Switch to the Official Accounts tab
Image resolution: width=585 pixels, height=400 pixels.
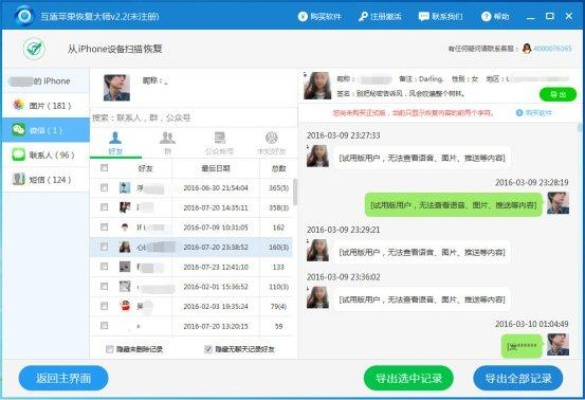(220, 143)
